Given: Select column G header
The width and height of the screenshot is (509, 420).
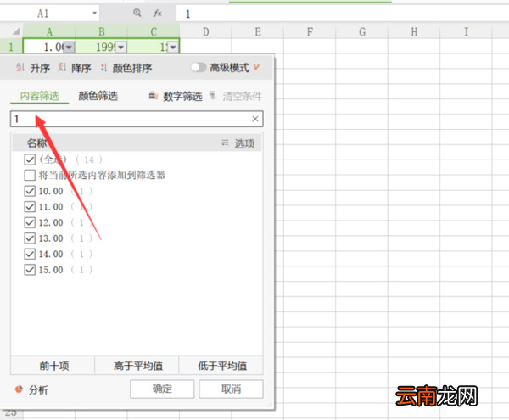Looking at the screenshot, I should coord(362,31).
